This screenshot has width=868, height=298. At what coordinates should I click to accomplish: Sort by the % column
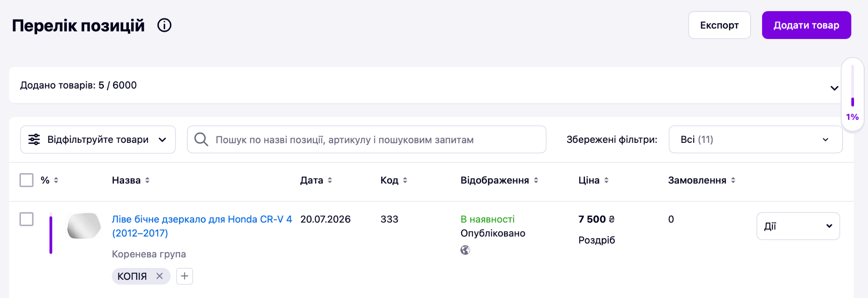click(x=50, y=180)
